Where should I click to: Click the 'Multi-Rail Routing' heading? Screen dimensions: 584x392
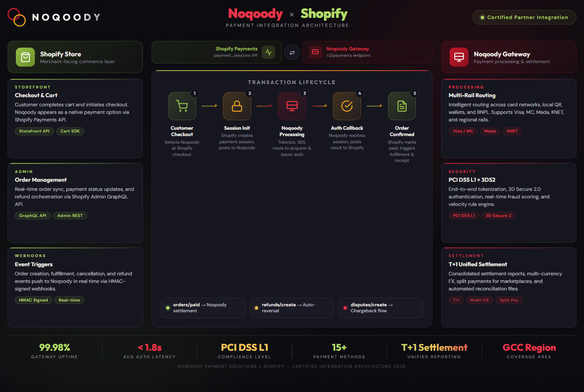tap(472, 95)
